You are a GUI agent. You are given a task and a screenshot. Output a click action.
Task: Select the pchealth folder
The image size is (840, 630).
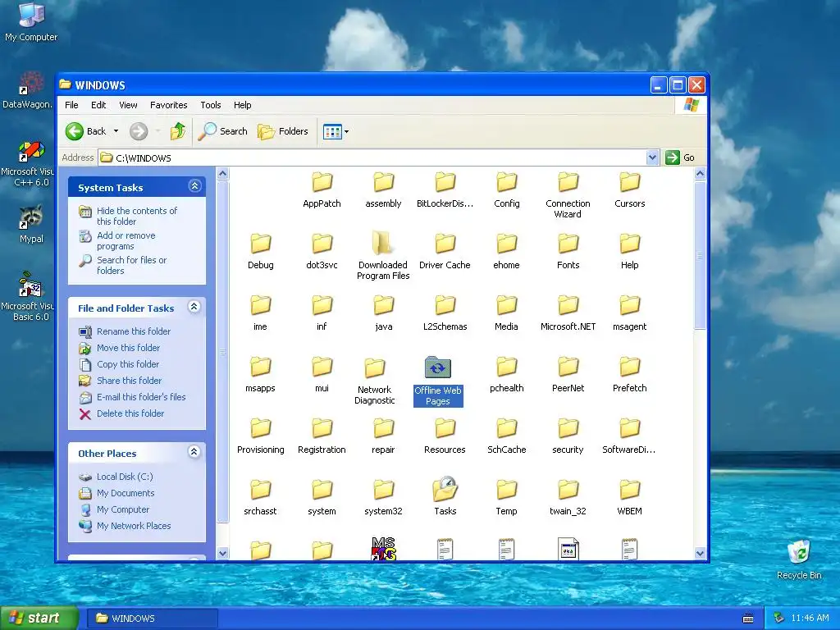[506, 374]
